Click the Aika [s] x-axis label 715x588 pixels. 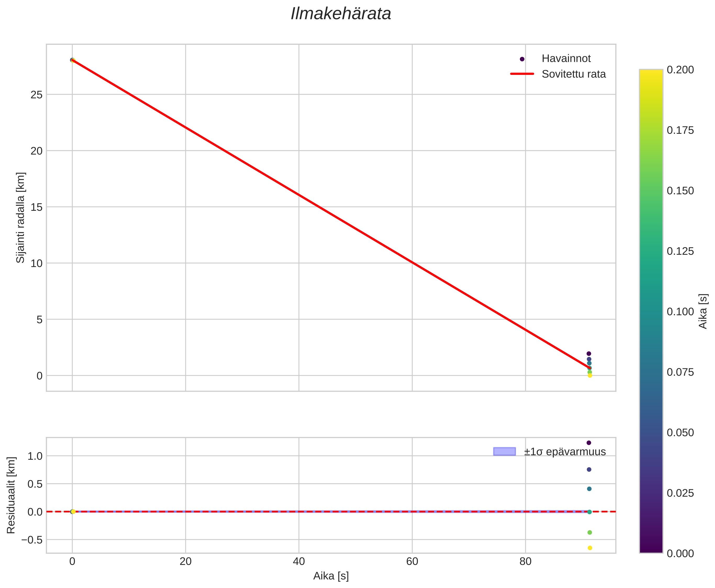331,576
